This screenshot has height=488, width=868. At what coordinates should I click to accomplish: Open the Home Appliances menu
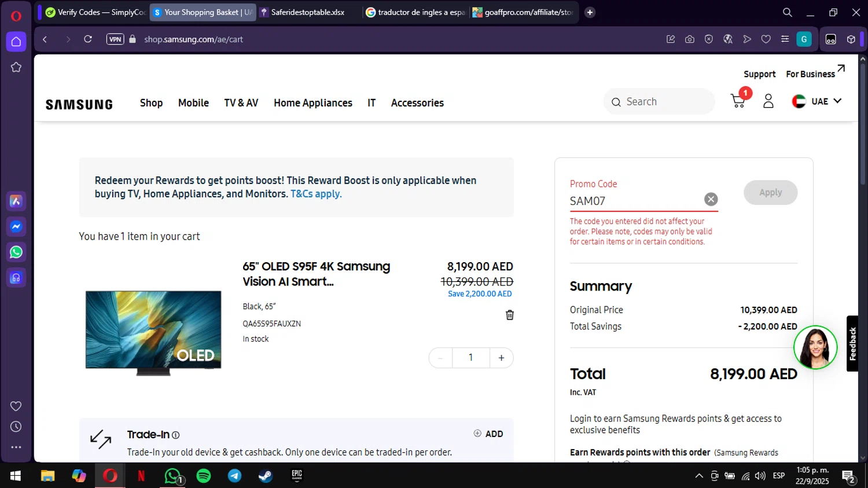(x=313, y=102)
